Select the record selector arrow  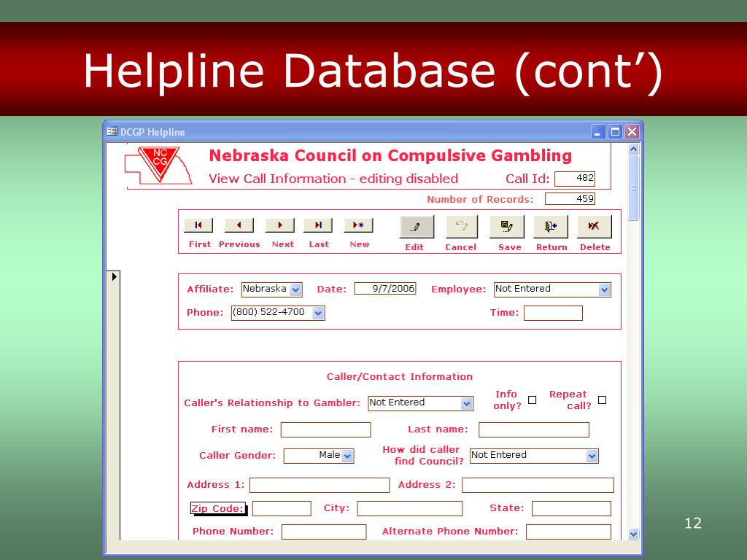pos(114,276)
